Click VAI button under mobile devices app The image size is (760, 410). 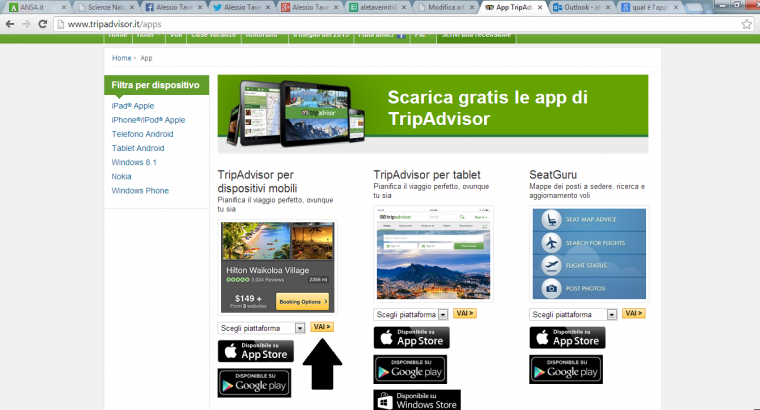pyautogui.click(x=322, y=327)
